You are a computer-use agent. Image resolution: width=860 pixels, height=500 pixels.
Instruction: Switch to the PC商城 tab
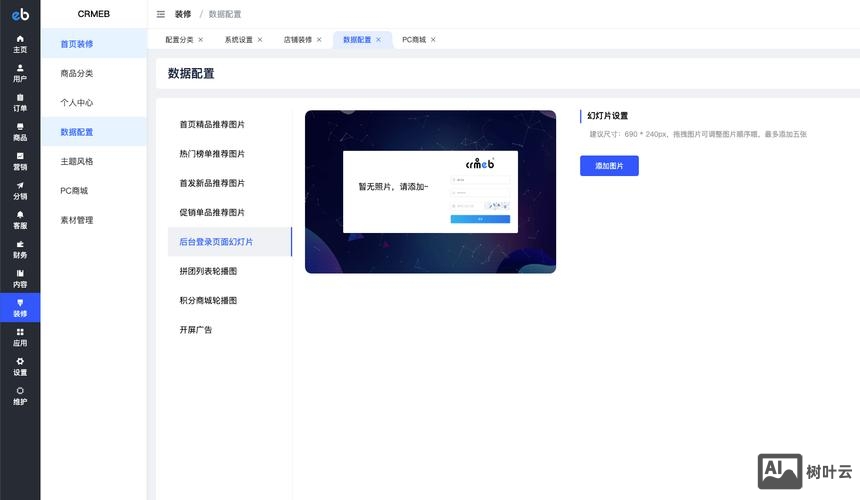pyautogui.click(x=414, y=39)
